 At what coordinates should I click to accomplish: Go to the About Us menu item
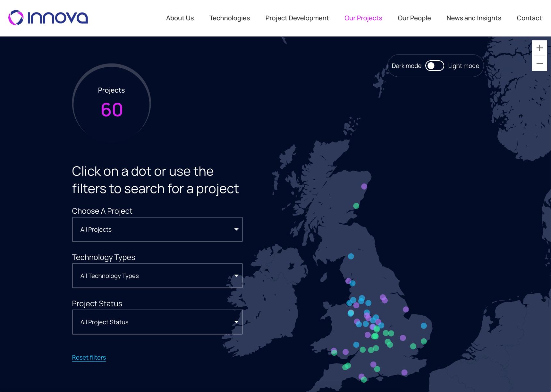[180, 18]
